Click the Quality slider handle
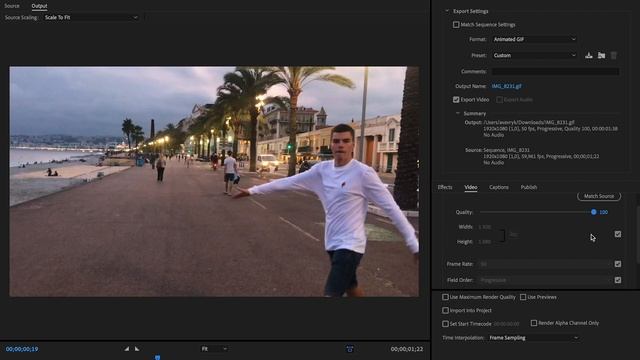This screenshot has height=360, width=640. [593, 212]
